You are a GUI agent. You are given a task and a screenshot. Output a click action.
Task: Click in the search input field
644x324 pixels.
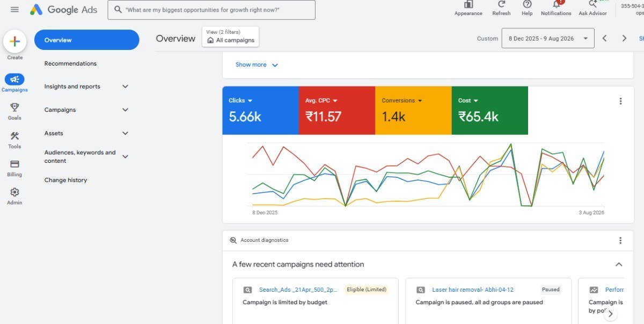(x=211, y=10)
